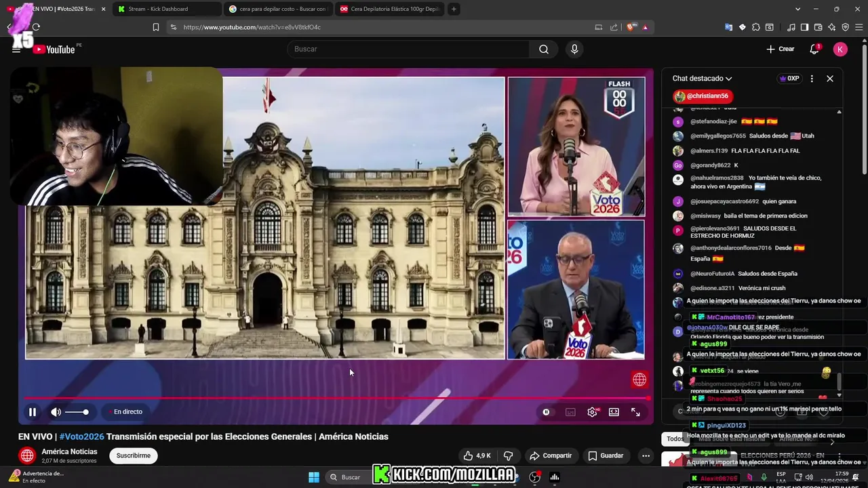Open Brave VPN shield icon
This screenshot has width=868, height=488.
coord(845,27)
